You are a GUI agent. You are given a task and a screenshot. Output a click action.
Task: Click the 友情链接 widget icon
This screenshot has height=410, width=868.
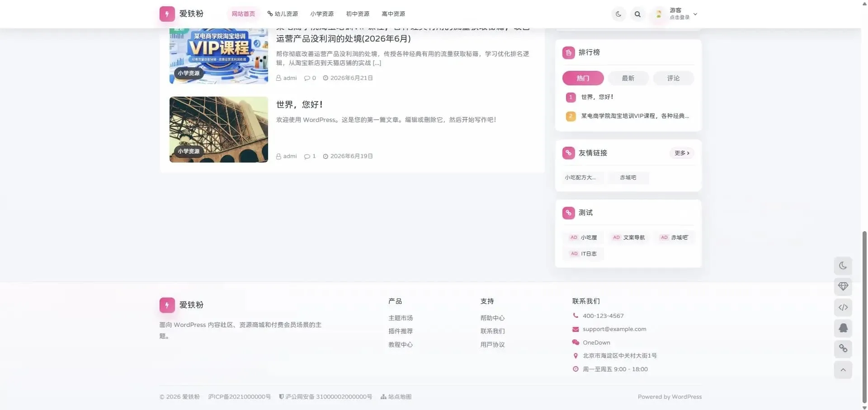(x=568, y=153)
